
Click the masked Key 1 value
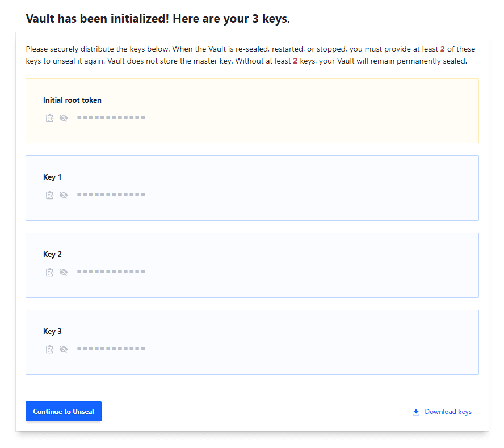pyautogui.click(x=111, y=195)
